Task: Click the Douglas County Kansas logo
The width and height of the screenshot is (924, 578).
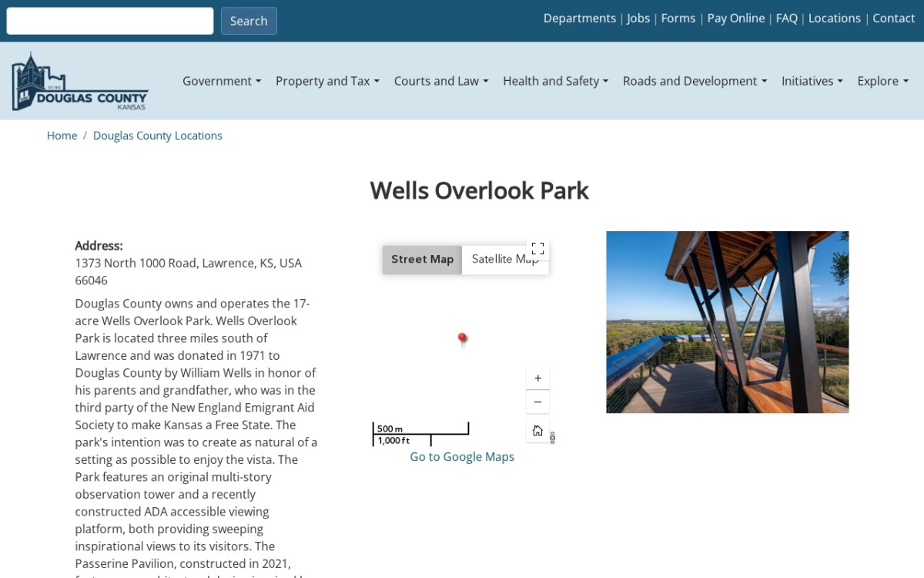Action: coord(79,82)
